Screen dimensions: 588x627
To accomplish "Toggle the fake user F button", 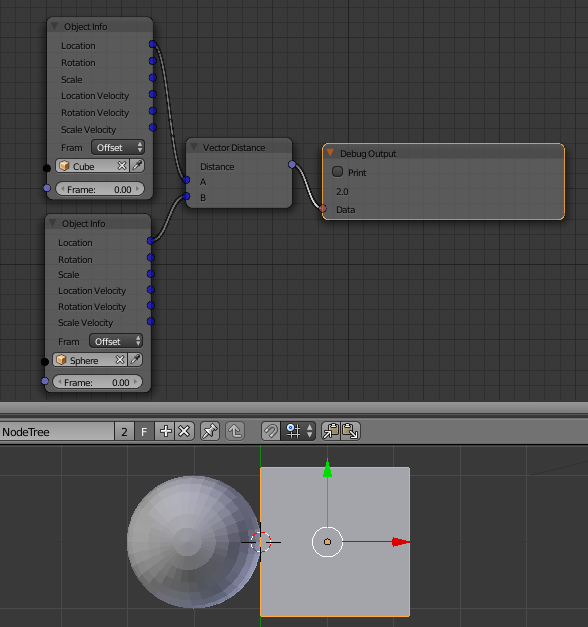I will point(144,431).
